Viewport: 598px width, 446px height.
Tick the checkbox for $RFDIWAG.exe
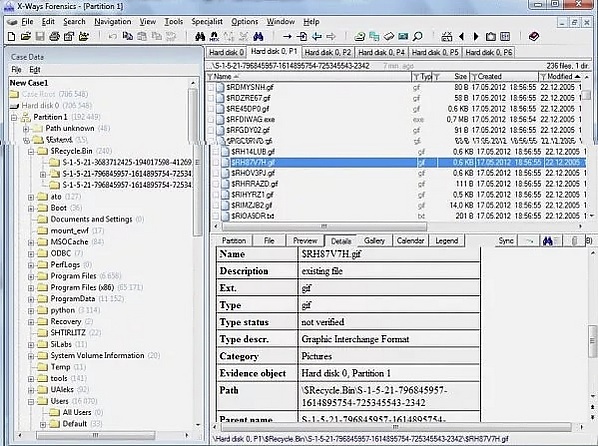211,120
